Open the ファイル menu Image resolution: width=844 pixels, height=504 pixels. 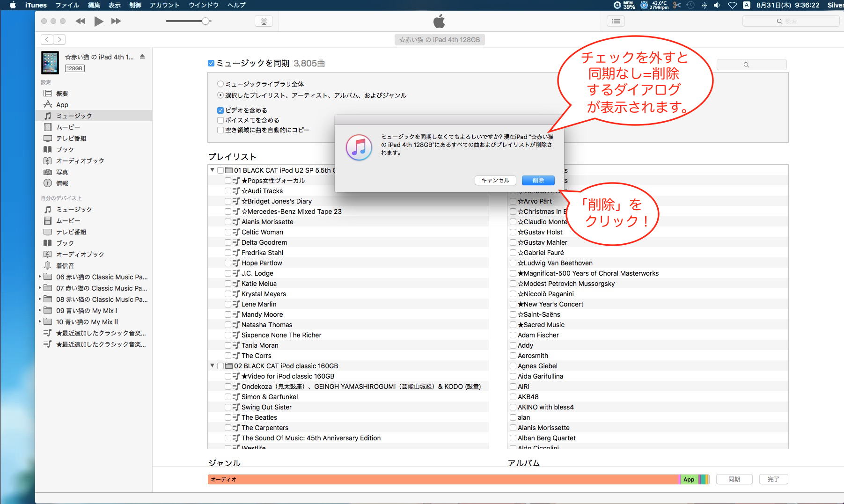[x=67, y=5]
